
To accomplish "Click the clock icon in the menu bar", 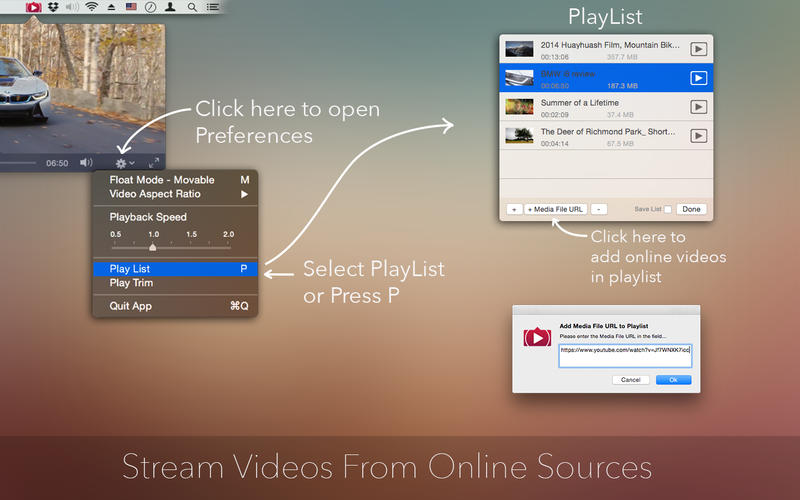I will click(151, 7).
